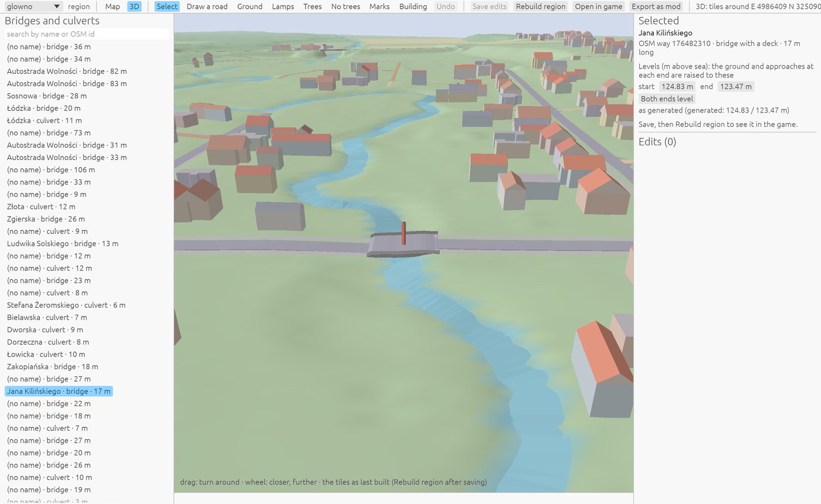
Task: Select unnamed bridge 73 m
Action: (49, 133)
